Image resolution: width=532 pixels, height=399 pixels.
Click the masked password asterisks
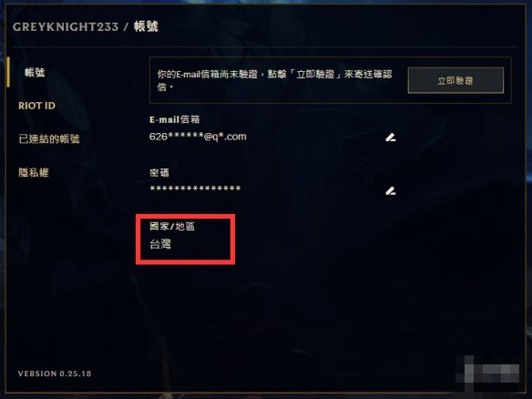195,189
